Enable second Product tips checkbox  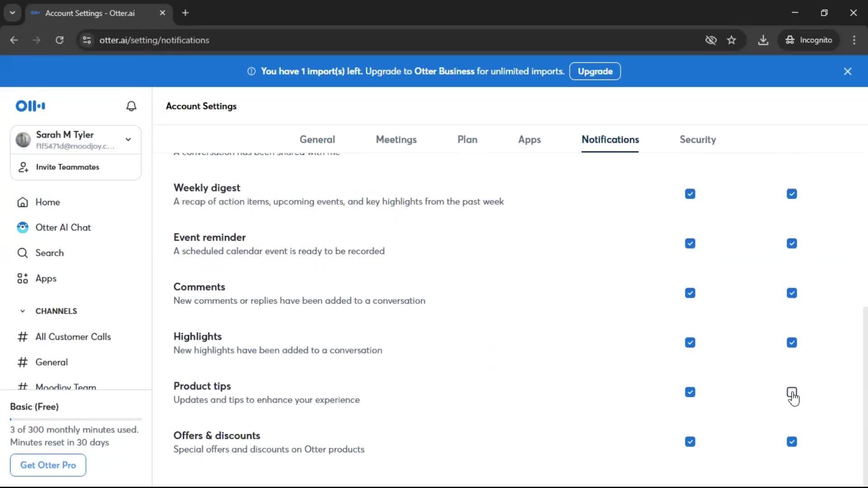pyautogui.click(x=792, y=392)
